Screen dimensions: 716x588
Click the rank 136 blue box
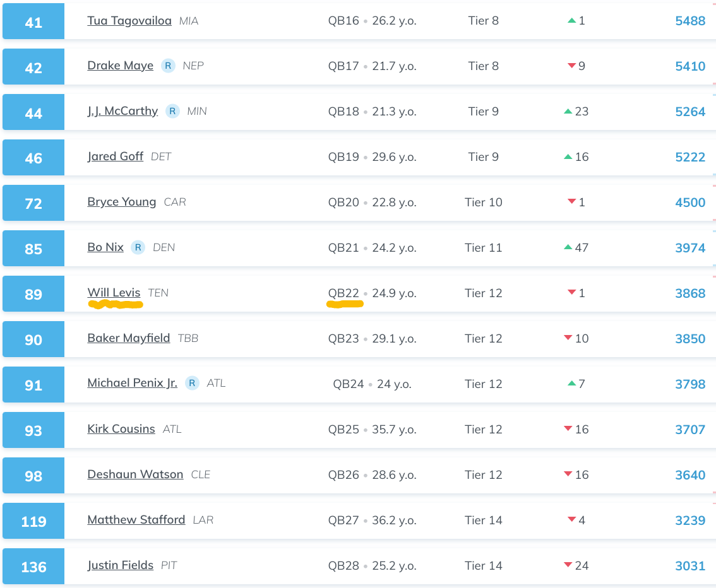click(x=33, y=566)
